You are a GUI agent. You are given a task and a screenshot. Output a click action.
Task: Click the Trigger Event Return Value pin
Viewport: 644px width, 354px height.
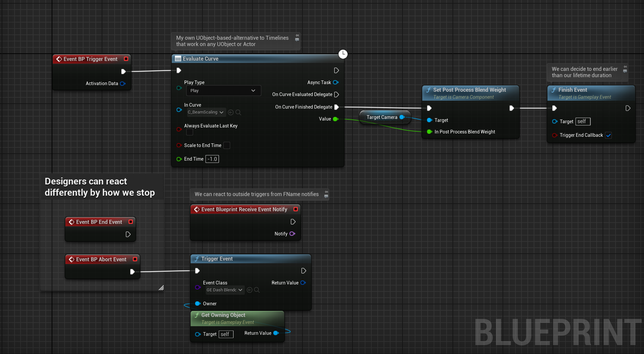pos(303,283)
